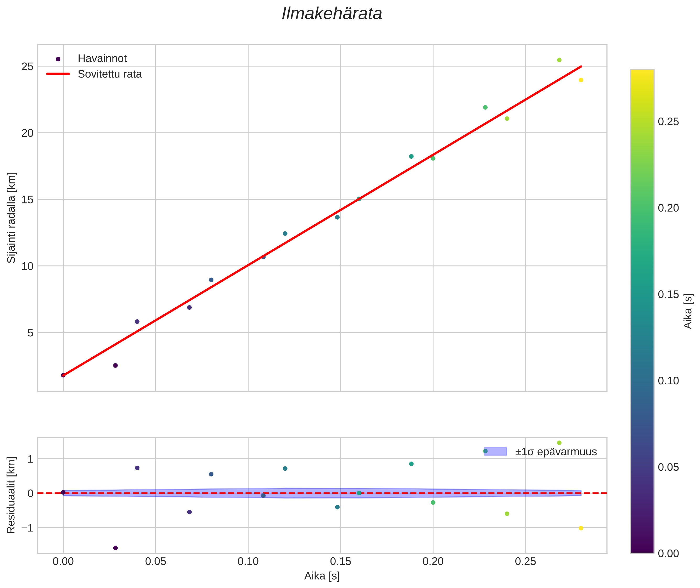Click the Sijainti radalla [km] axis label
This screenshot has width=700, height=588.
(x=11, y=217)
